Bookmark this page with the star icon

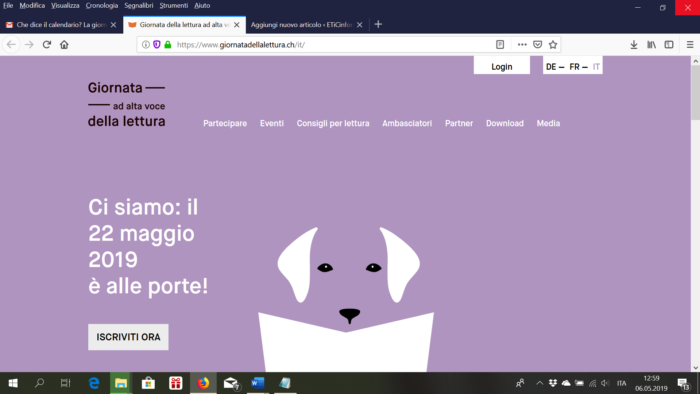pos(553,45)
